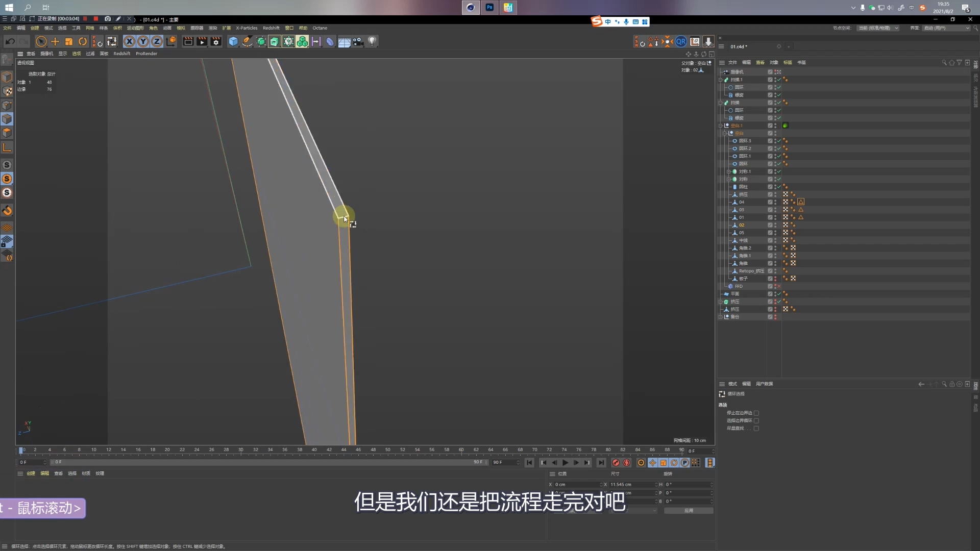Toggle the 停止在边界边 checkbox
This screenshot has width=980, height=551.
pyautogui.click(x=756, y=413)
